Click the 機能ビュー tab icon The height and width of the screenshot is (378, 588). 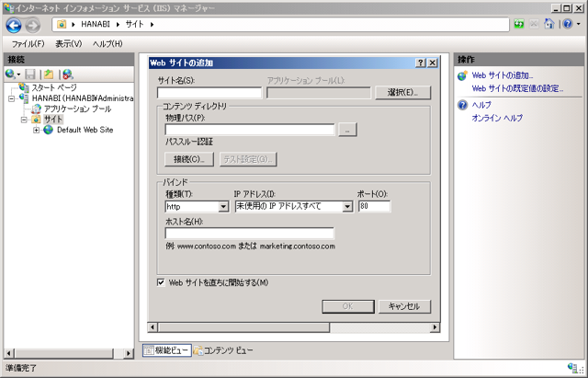[149, 350]
